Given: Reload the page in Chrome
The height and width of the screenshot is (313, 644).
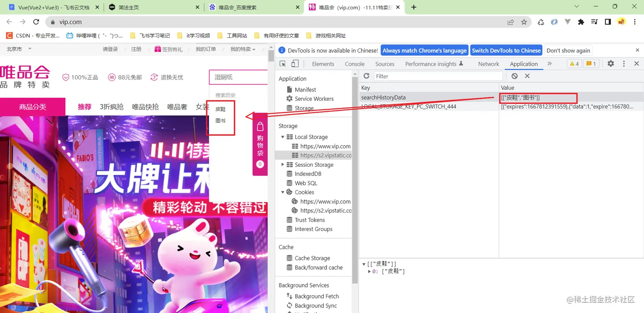Looking at the screenshot, I should [36, 22].
